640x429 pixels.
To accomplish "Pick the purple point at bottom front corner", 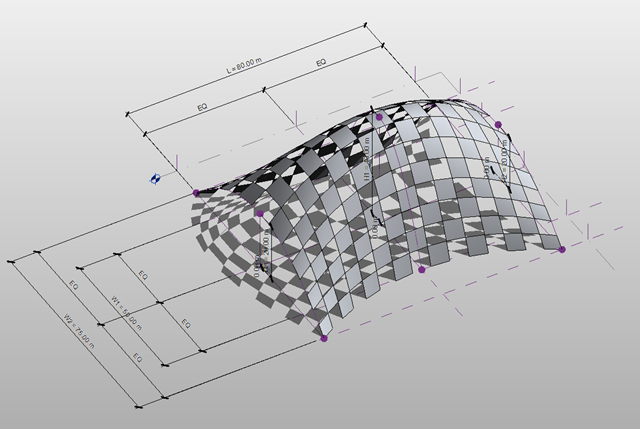I will [324, 338].
